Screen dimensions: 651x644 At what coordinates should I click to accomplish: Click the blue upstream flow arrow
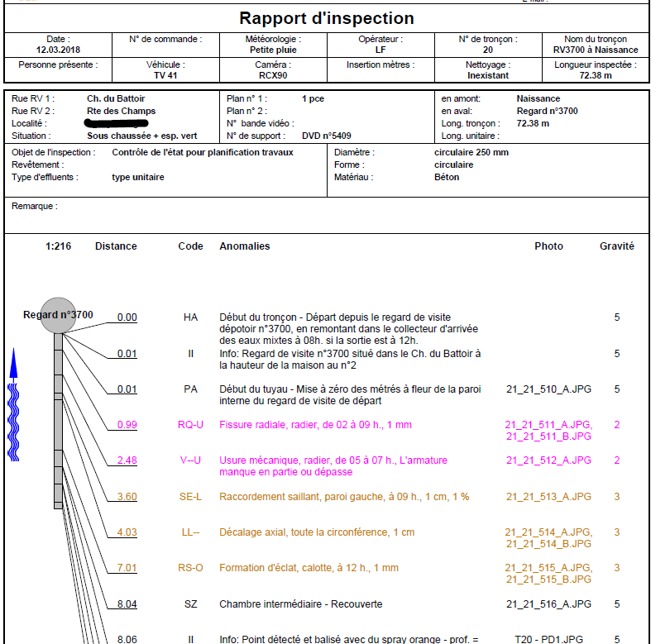(x=14, y=365)
